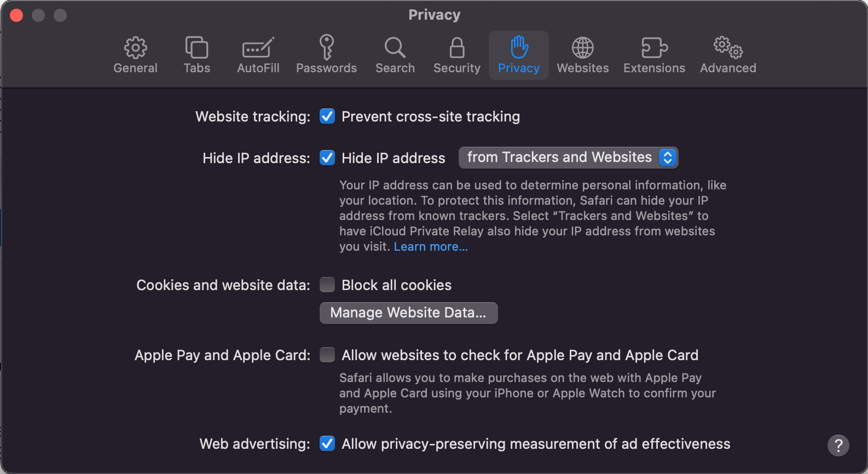Screen dimensions: 868x474
Task: Open the Trackers and Websites dropdown
Action: click(568, 158)
